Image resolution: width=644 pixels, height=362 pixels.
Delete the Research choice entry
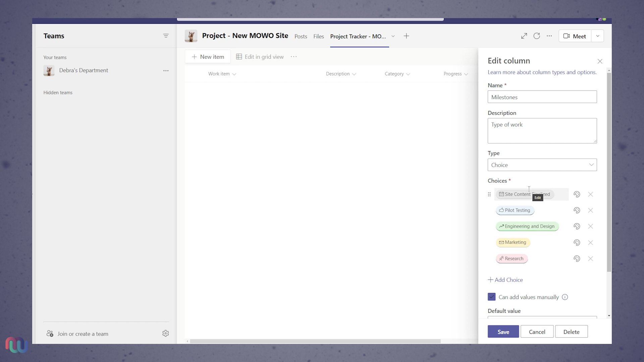591,258
